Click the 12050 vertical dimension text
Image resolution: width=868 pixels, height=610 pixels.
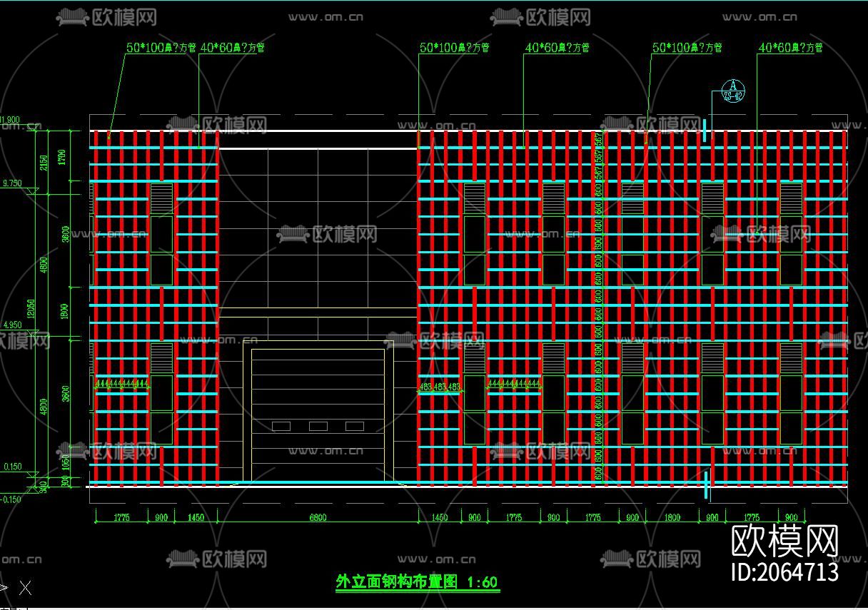pyautogui.click(x=31, y=308)
